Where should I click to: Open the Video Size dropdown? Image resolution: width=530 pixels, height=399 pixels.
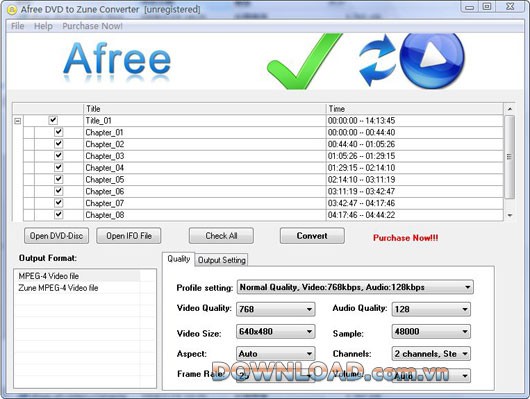point(275,331)
